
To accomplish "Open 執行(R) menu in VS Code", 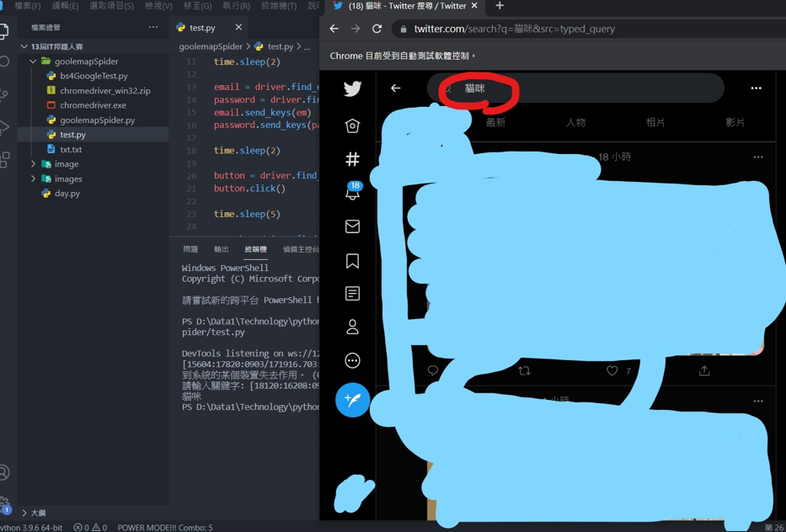I will [x=236, y=6].
